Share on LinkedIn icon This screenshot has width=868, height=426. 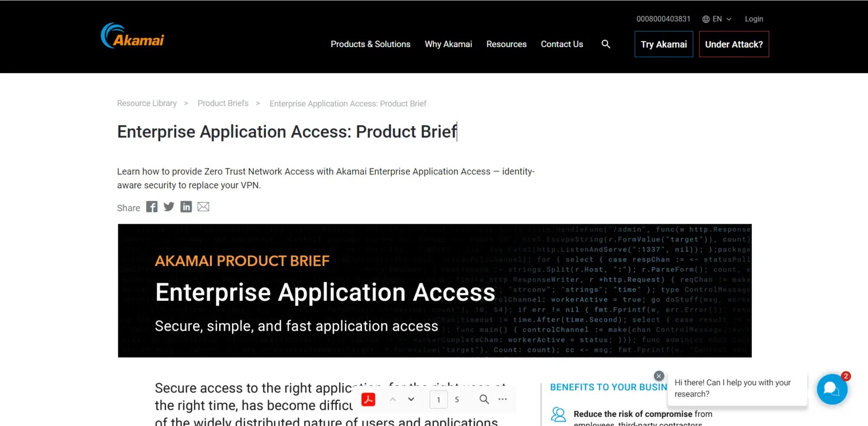pyautogui.click(x=186, y=207)
